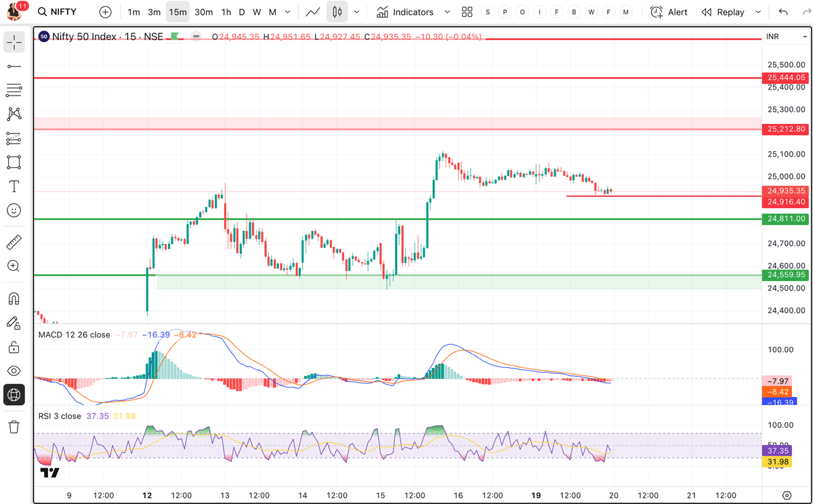813x504 pixels.
Task: Switch to the 1h timeframe
Action: (x=225, y=12)
